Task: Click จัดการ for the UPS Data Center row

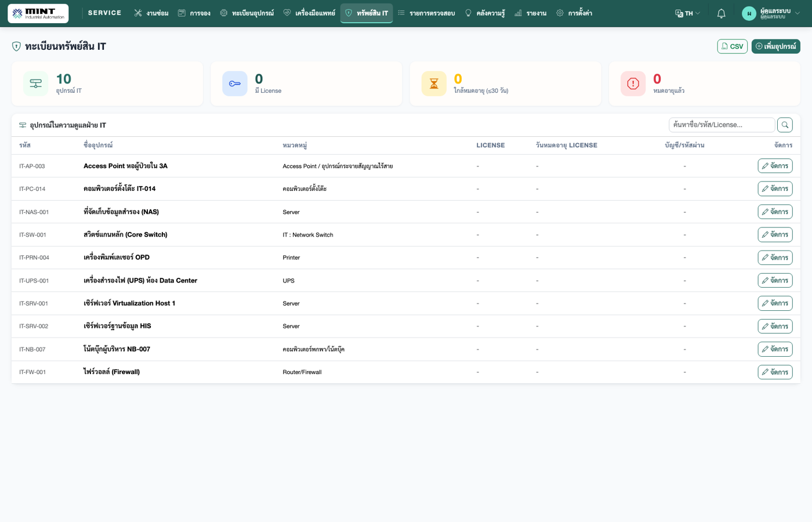Action: (775, 280)
